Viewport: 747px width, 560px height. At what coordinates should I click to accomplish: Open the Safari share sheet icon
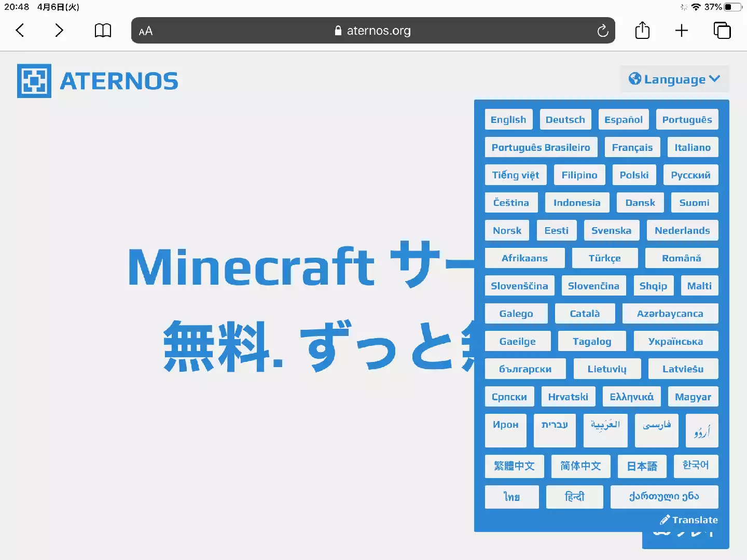[642, 30]
